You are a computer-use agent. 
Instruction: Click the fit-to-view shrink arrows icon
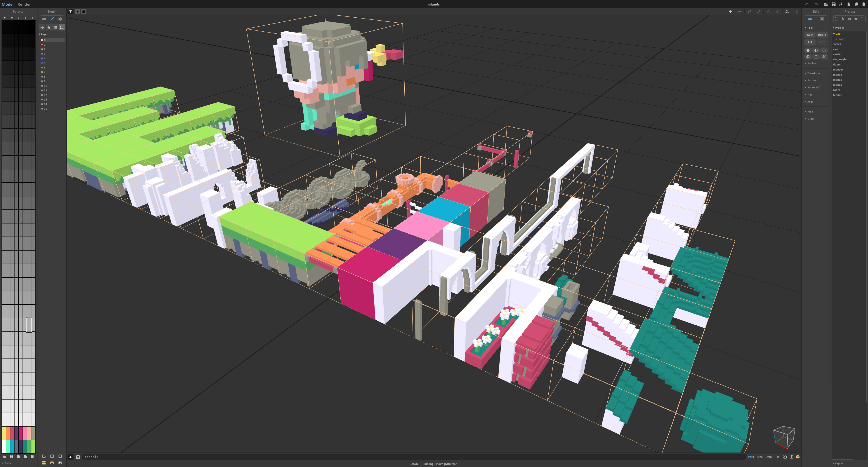point(787,12)
